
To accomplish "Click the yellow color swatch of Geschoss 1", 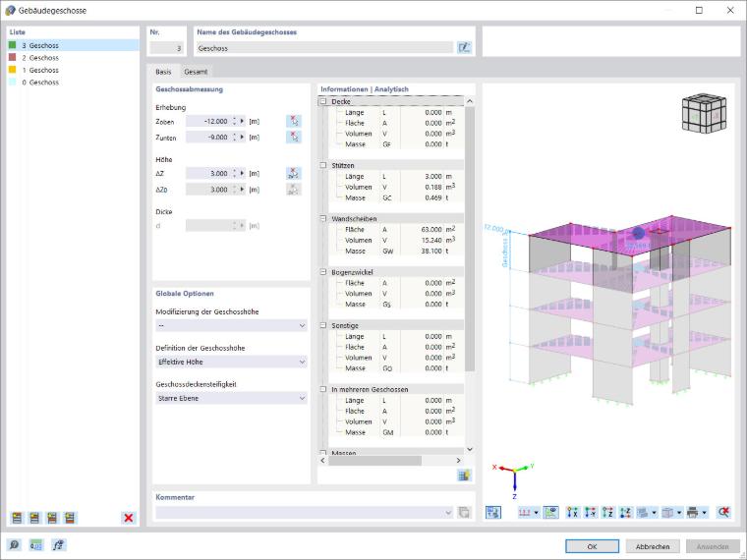I will [13, 70].
